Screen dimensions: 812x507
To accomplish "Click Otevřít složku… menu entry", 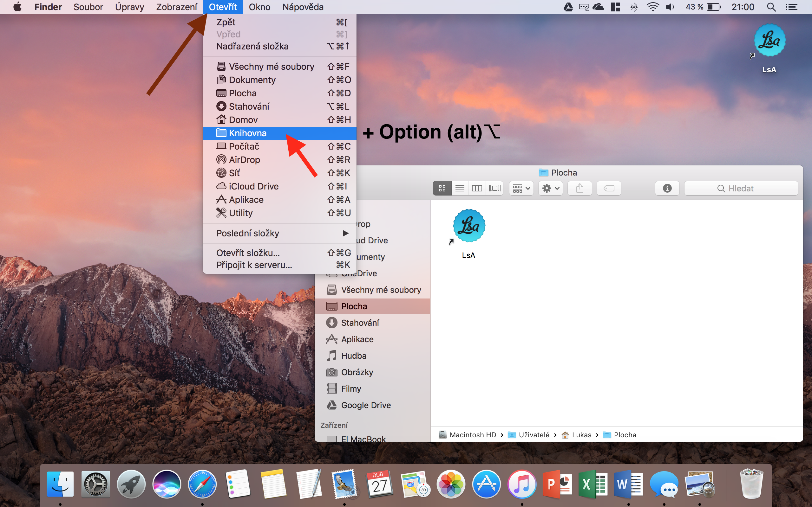I will pyautogui.click(x=248, y=253).
